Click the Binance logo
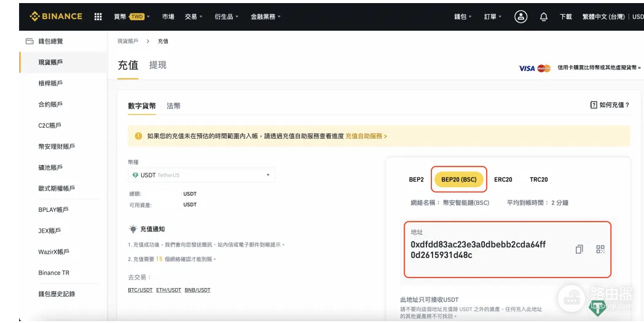The height and width of the screenshot is (323, 644). tap(56, 17)
